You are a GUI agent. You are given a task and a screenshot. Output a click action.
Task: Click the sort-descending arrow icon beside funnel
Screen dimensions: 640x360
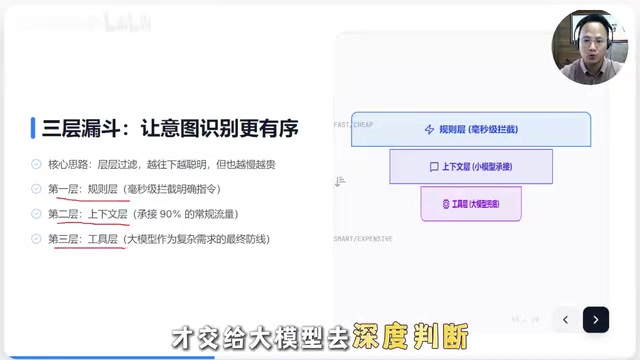tap(340, 181)
